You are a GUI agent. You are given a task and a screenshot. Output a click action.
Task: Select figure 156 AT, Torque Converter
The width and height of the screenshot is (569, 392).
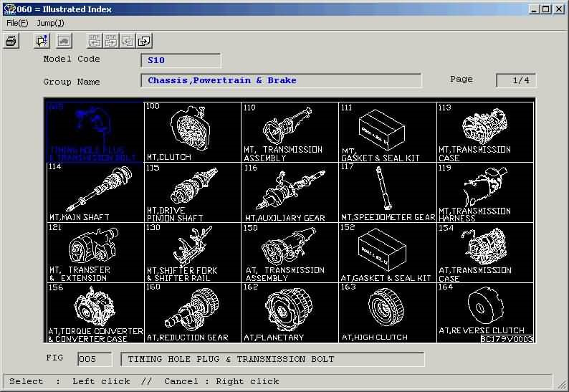[95, 312]
